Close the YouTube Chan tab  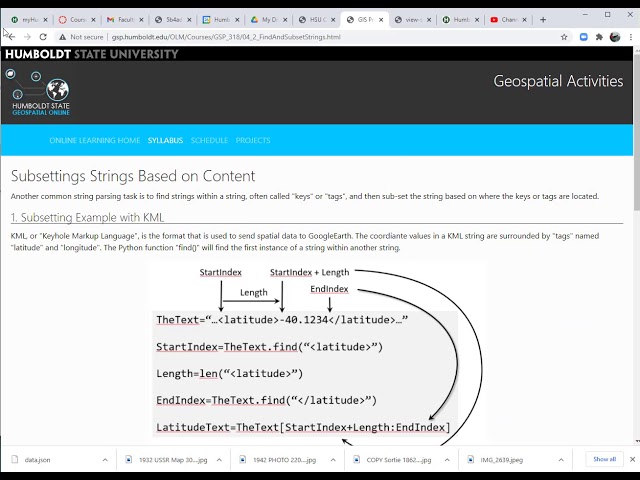(524, 20)
